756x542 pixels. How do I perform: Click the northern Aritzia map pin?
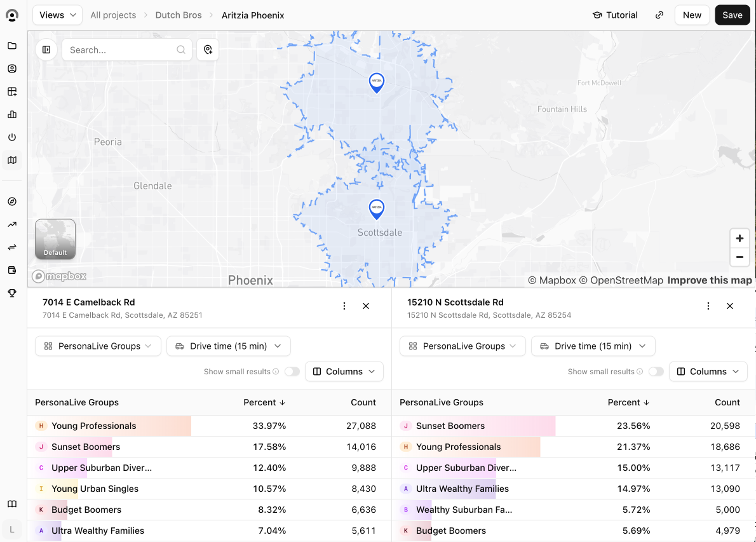pyautogui.click(x=377, y=83)
